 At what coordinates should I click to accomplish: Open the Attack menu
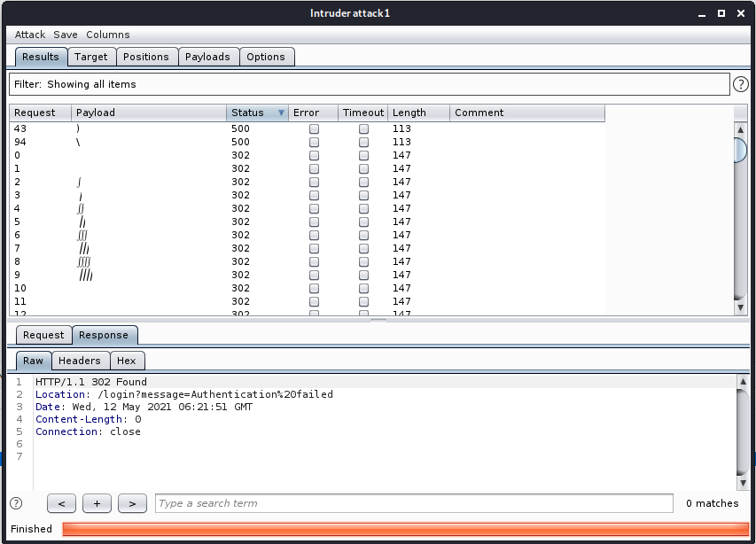click(x=30, y=35)
